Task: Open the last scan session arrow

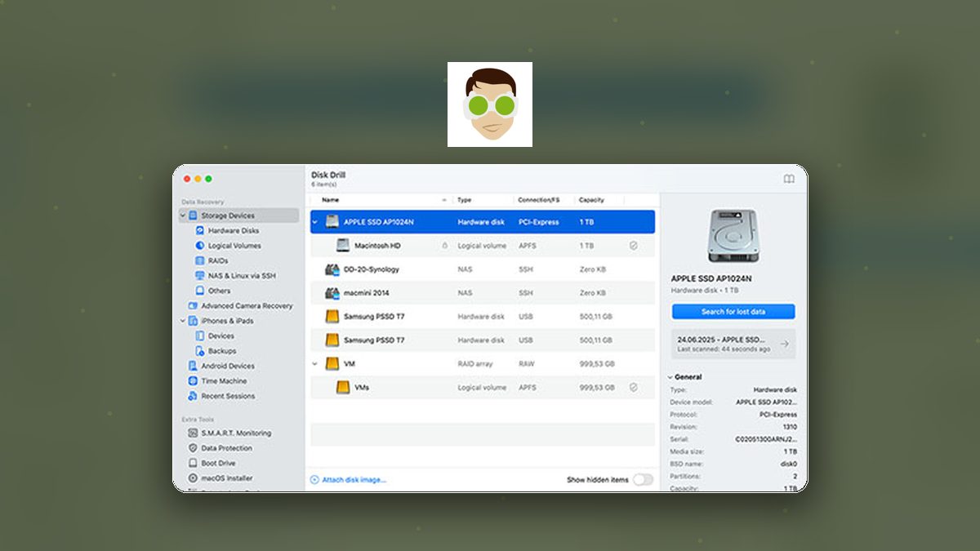Action: coord(784,344)
